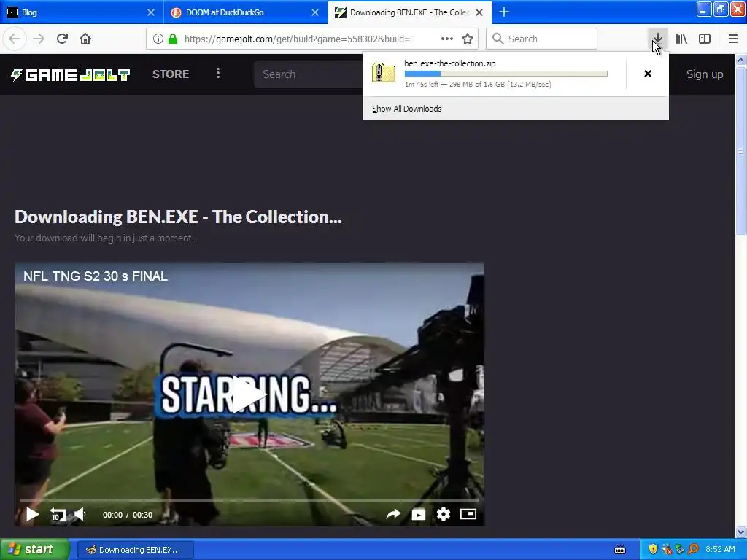Go back with the browser back arrow
Screen dimensions: 747x560
tap(15, 39)
